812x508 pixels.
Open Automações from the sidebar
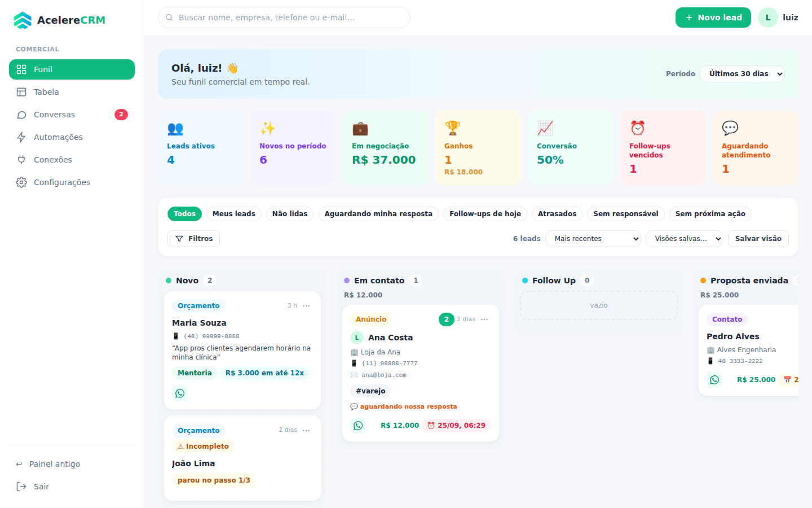pyautogui.click(x=72, y=137)
